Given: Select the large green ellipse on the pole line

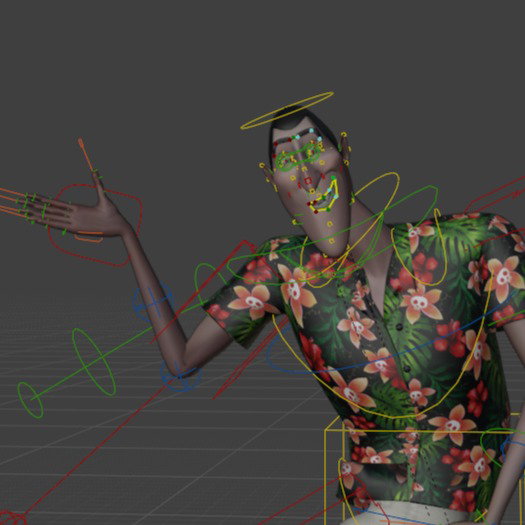Looking at the screenshot, I should 94,362.
